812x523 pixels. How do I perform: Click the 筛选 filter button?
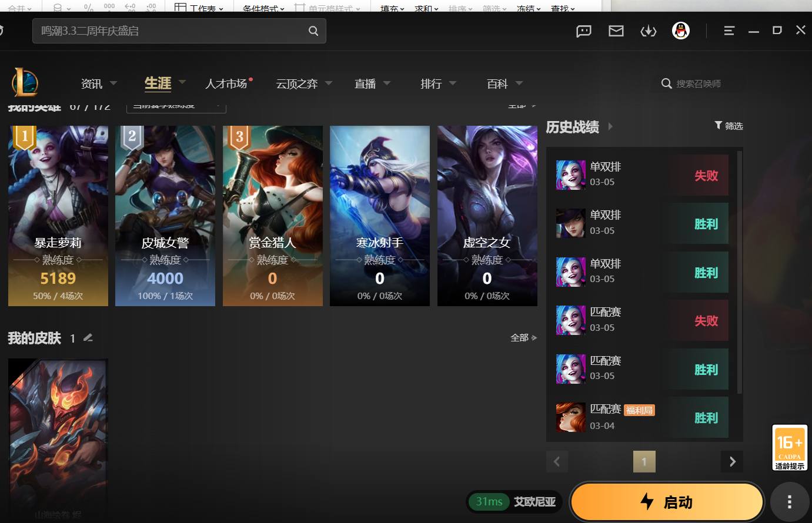click(x=729, y=126)
